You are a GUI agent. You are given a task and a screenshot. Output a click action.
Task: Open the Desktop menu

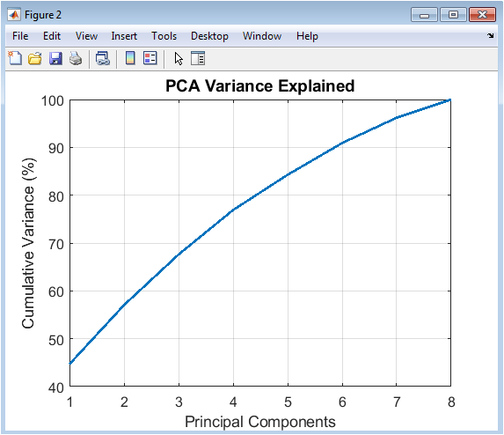[209, 36]
